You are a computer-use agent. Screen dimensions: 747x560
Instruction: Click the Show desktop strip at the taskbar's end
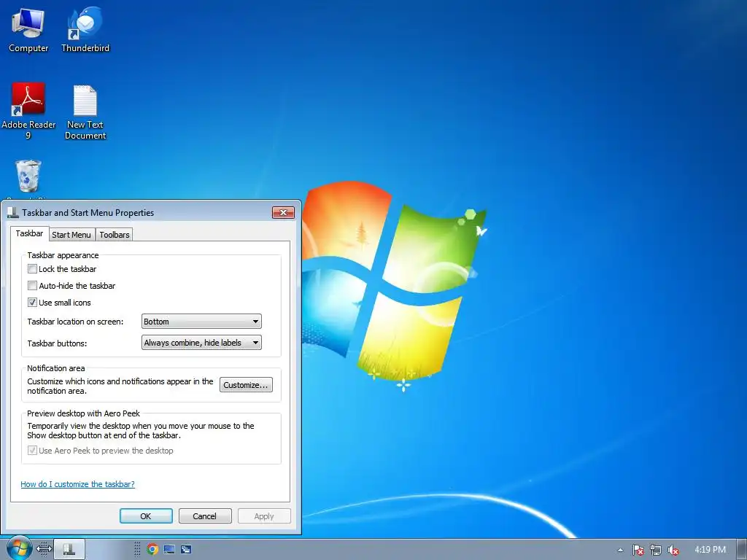tap(742, 549)
